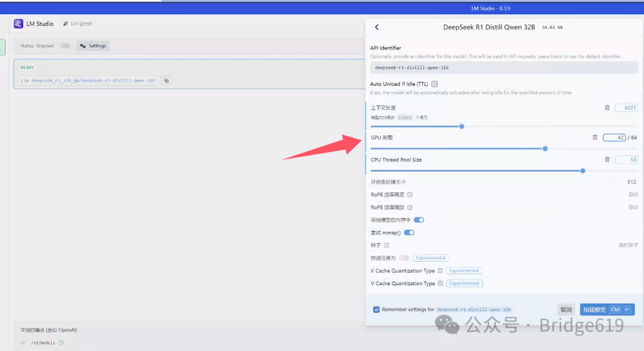
Task: Enable K Cache Quantization Type checkbox
Action: coord(440,271)
